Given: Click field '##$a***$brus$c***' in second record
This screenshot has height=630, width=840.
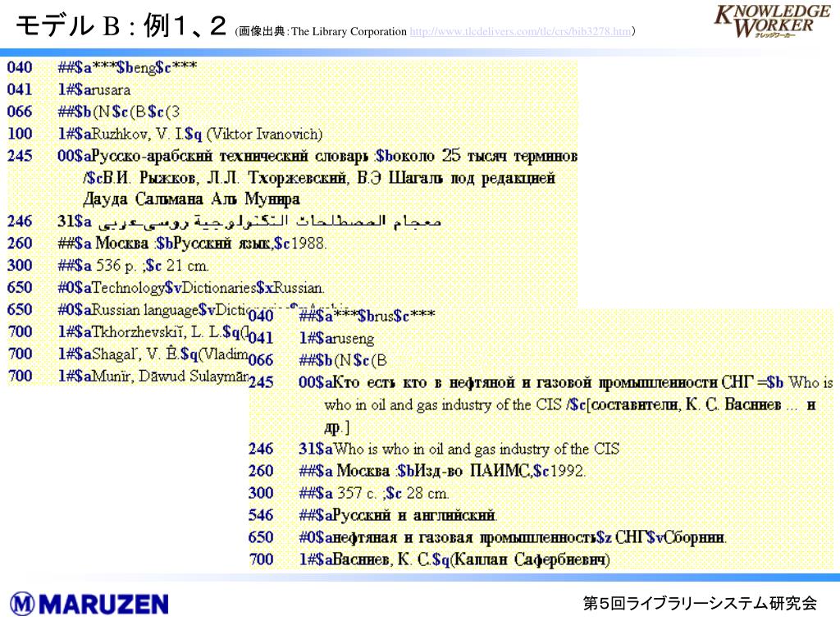Looking at the screenshot, I should point(367,316).
